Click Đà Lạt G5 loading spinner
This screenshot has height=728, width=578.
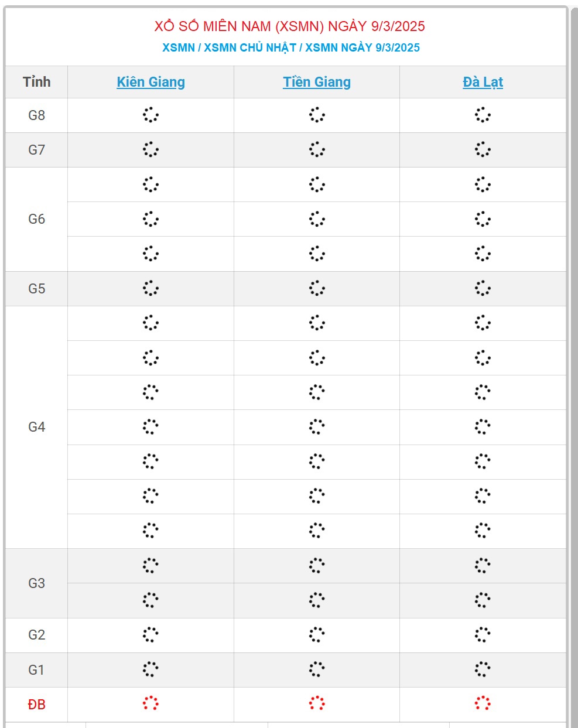[x=483, y=288]
